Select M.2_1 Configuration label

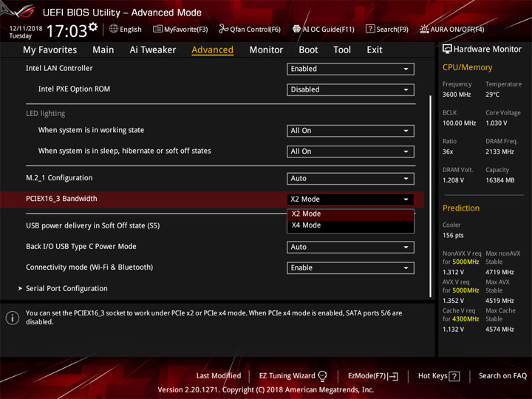(x=59, y=178)
